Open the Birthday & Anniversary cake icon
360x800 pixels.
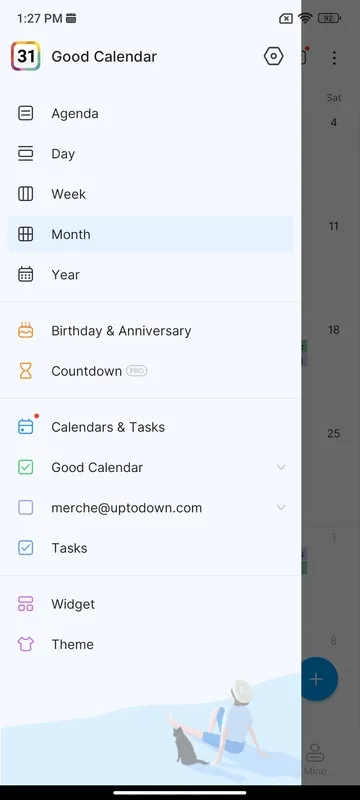(x=25, y=331)
